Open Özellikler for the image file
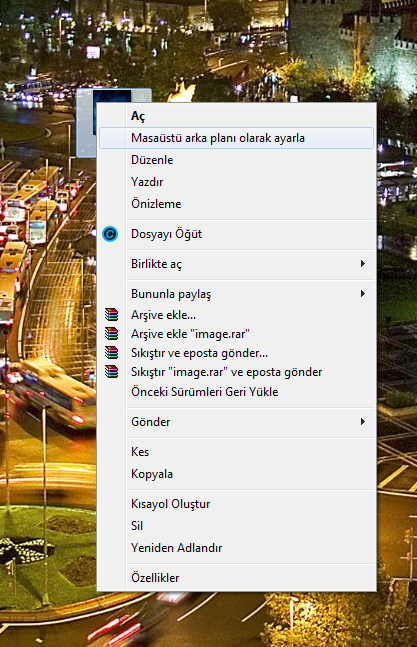Image resolution: width=417 pixels, height=647 pixels. [236, 578]
